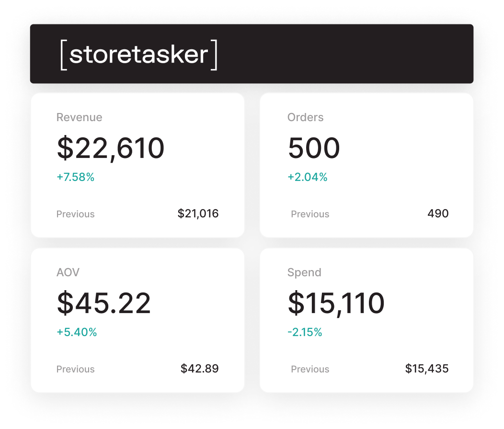
Task: Select the $22,610 revenue value
Action: click(111, 148)
